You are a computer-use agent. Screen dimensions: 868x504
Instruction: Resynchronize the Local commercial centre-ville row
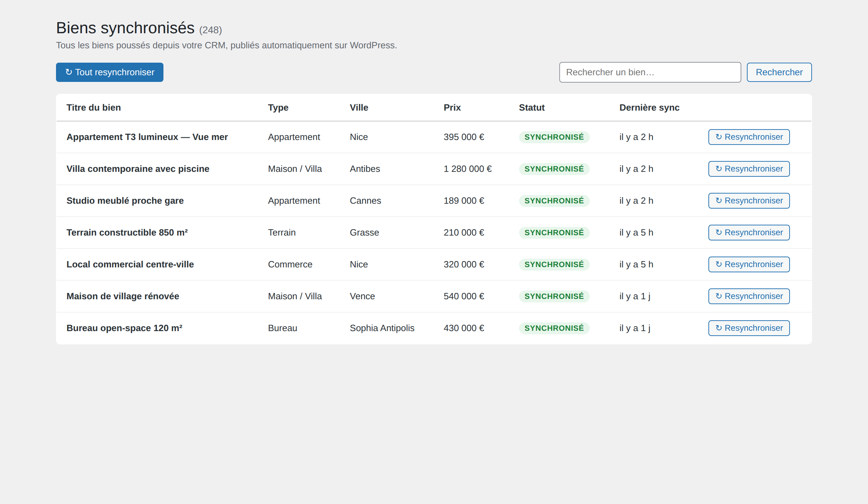(749, 264)
